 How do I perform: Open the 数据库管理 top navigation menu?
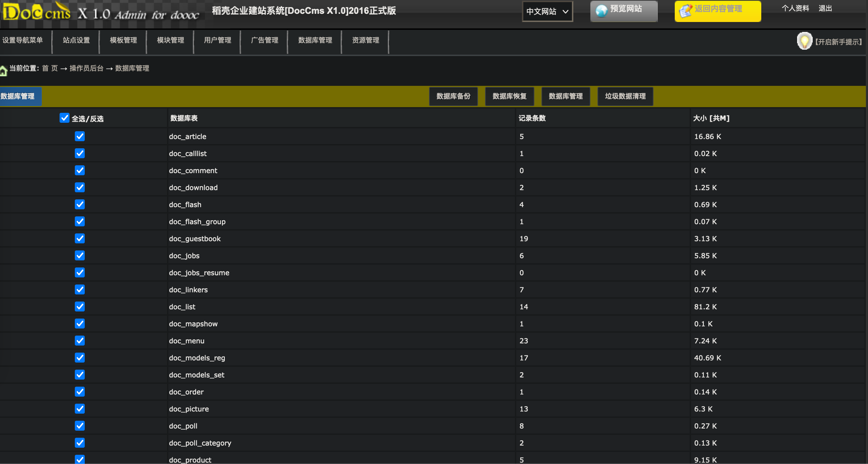(315, 40)
